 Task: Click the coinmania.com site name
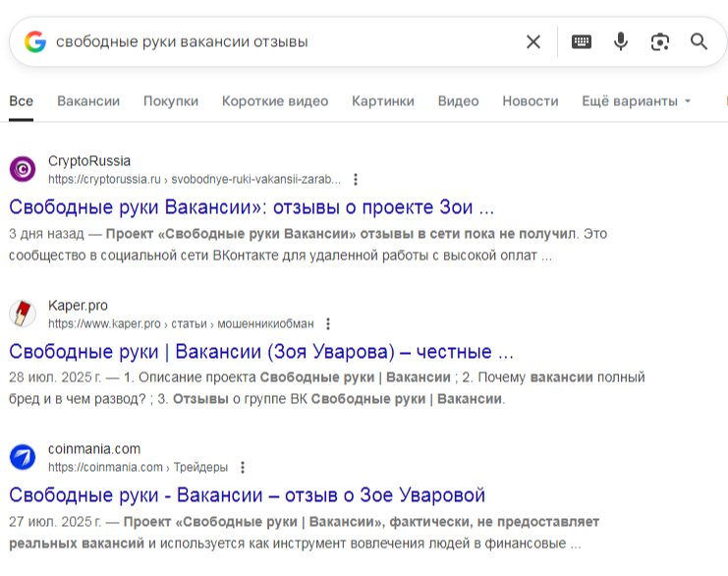(x=94, y=449)
